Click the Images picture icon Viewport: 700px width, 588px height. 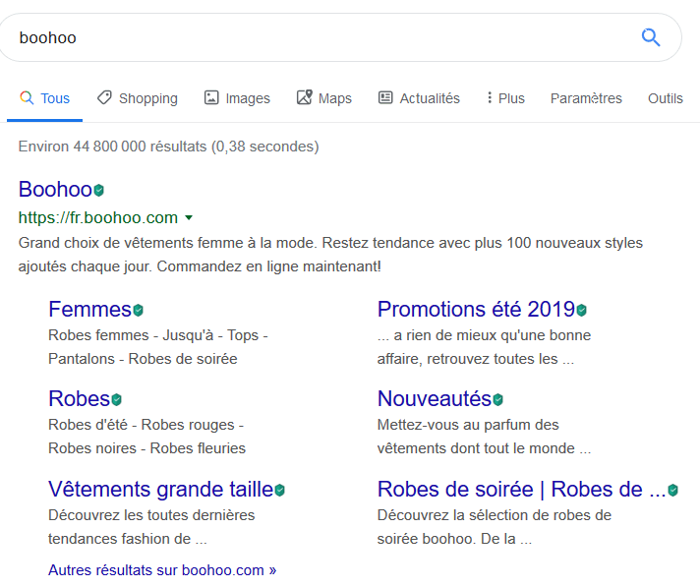pyautogui.click(x=211, y=97)
